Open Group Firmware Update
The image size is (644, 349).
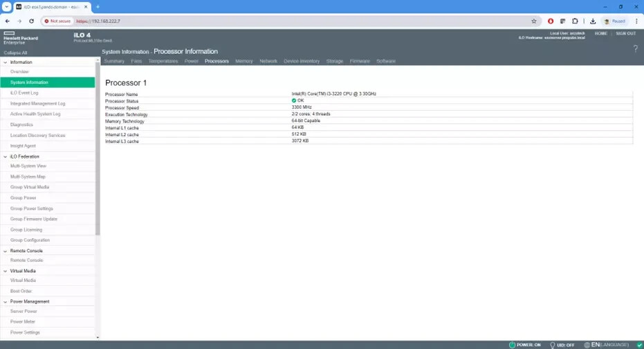pos(48,219)
